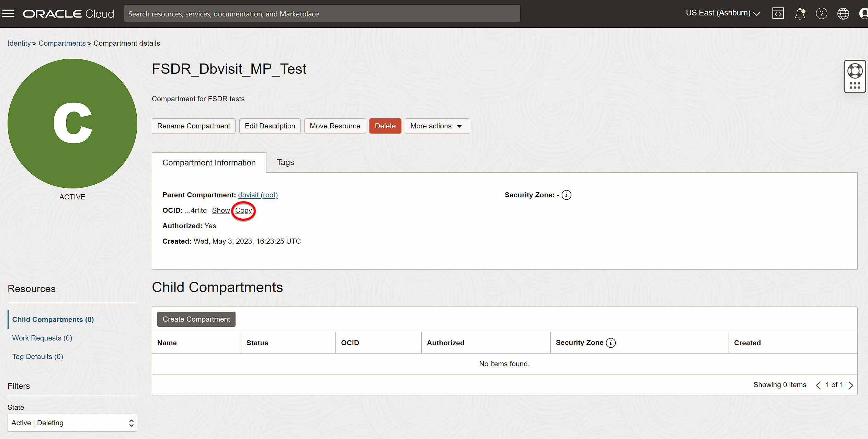Go to Identity breadcrumb
Viewport: 868px width, 439px height.
point(19,43)
